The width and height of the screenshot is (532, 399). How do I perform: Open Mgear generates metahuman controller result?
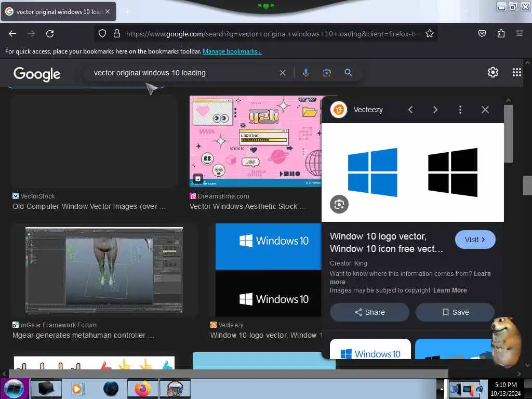coord(83,335)
